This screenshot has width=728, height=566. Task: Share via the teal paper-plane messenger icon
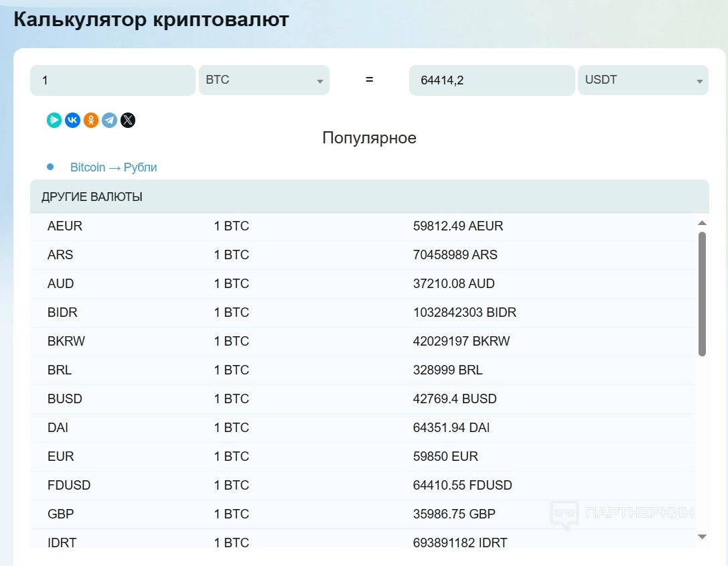click(54, 121)
